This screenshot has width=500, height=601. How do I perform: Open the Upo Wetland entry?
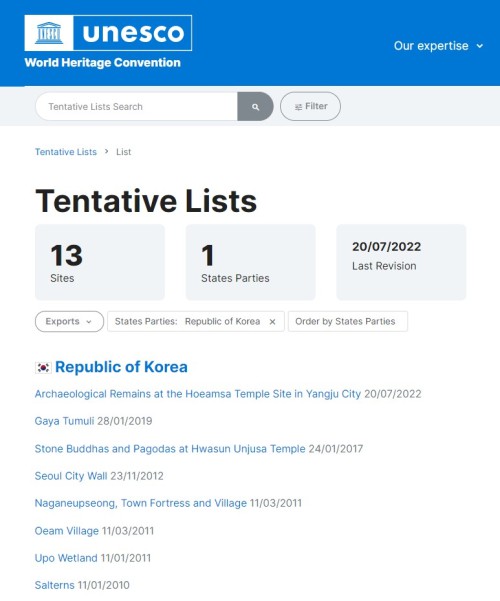66,558
